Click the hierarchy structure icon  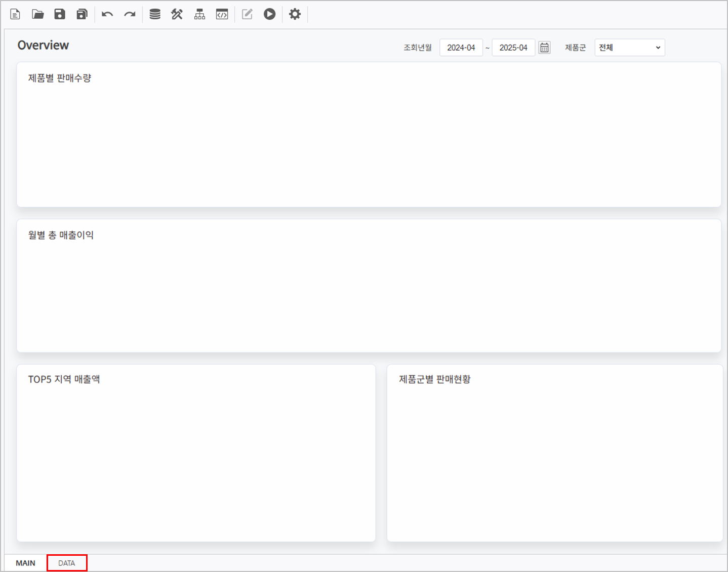199,14
